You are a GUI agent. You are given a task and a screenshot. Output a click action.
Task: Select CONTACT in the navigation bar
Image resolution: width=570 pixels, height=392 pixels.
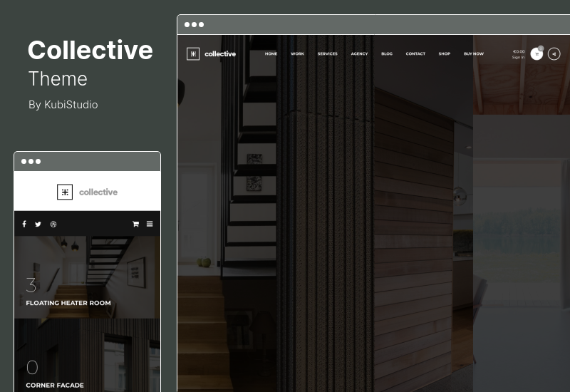(415, 54)
